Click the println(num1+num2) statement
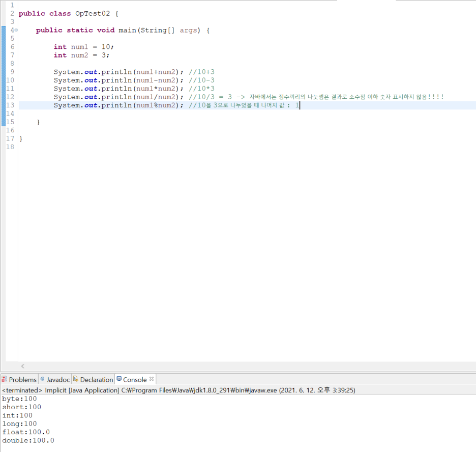Image resolution: width=476 pixels, height=452 pixels. (x=118, y=72)
